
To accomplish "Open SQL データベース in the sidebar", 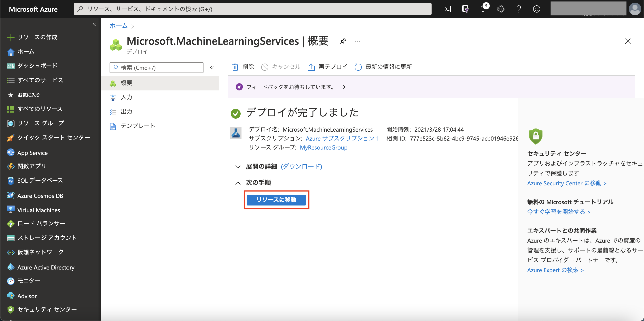I will click(40, 180).
